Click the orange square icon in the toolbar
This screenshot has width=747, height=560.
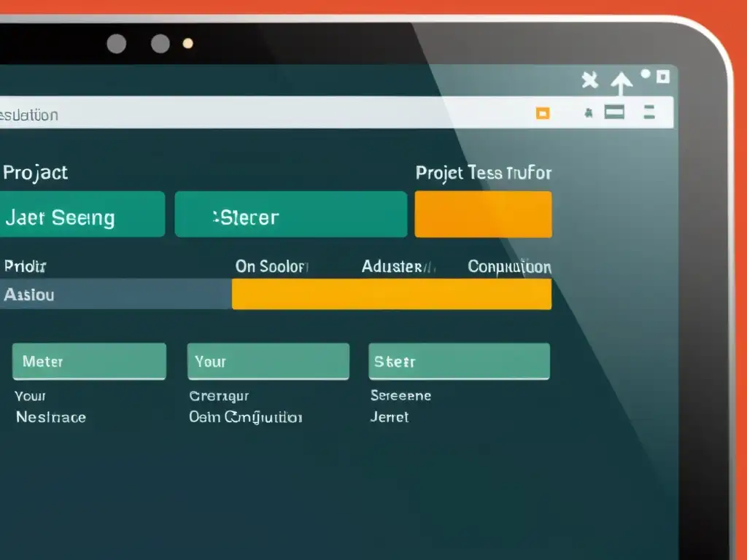[543, 114]
